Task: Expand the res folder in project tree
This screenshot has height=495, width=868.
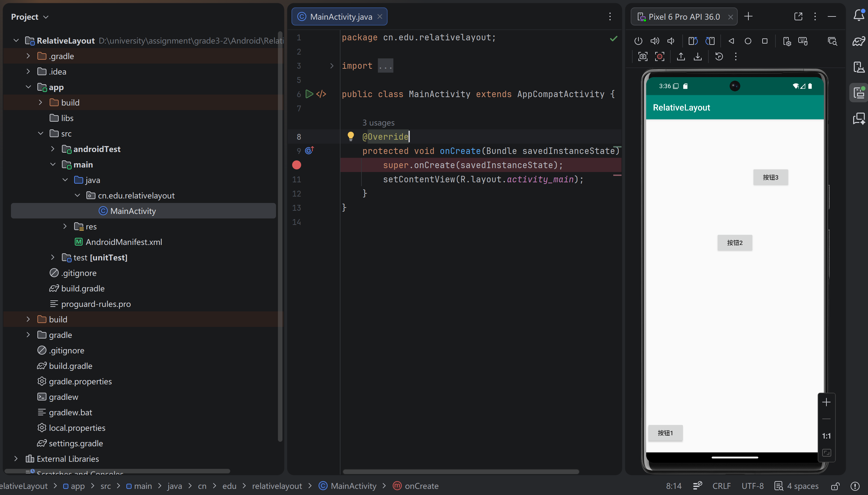Action: 65,227
